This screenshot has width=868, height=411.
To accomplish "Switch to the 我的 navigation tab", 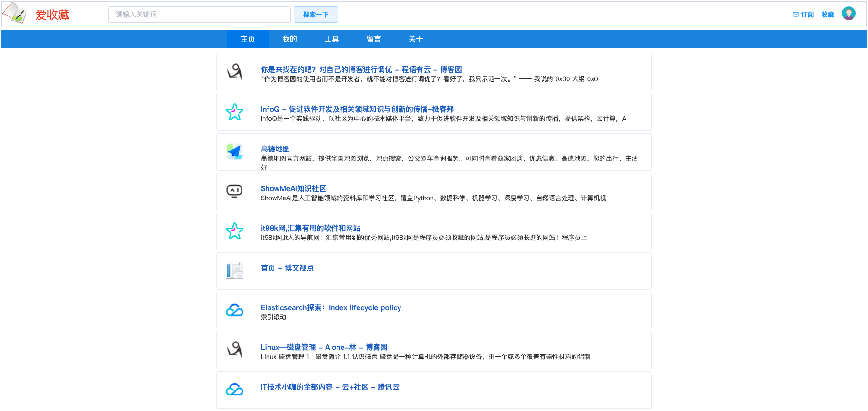I will (x=290, y=39).
